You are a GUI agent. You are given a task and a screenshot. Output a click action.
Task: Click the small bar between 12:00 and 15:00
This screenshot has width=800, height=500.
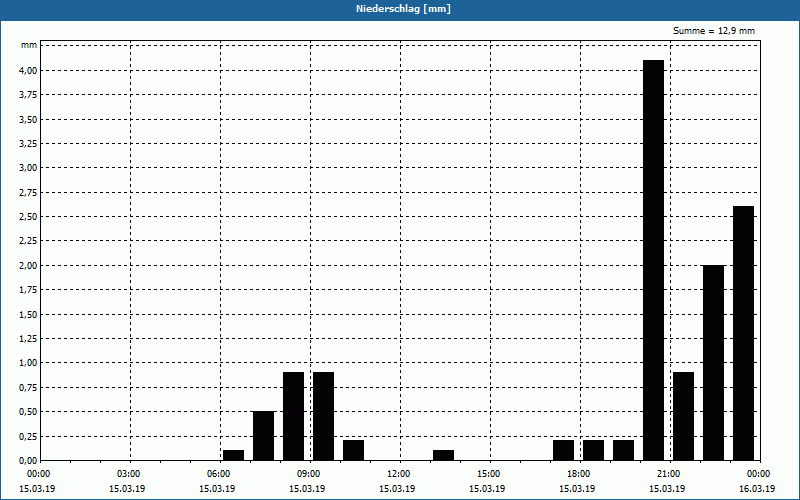[x=443, y=455]
